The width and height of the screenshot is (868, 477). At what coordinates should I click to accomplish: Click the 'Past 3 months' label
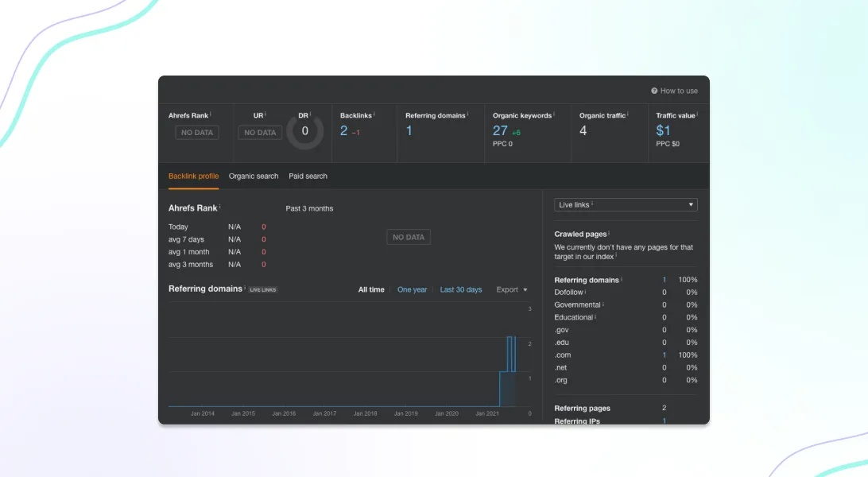coord(309,208)
